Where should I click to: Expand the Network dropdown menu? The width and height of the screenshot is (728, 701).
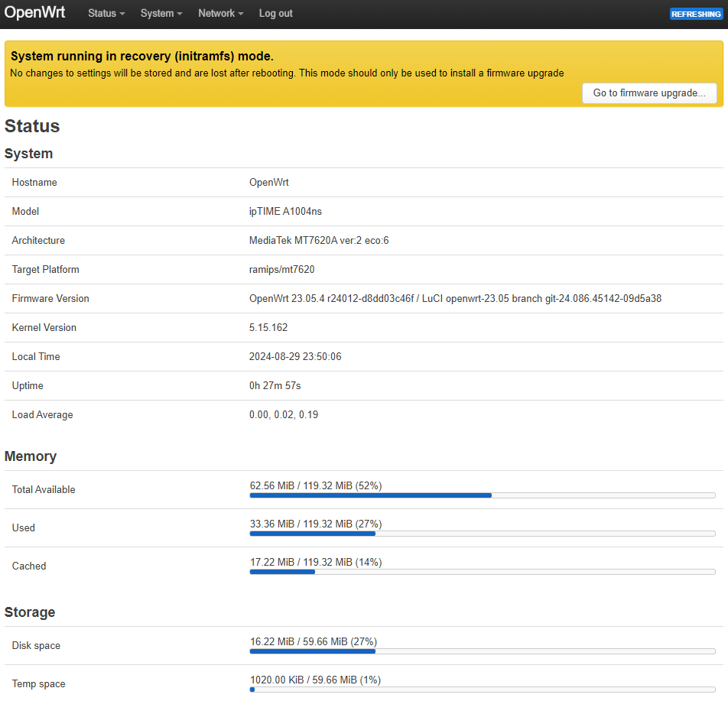click(x=220, y=14)
